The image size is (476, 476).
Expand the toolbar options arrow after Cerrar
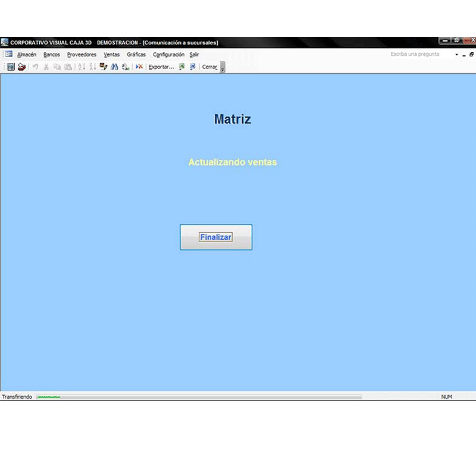click(x=223, y=68)
